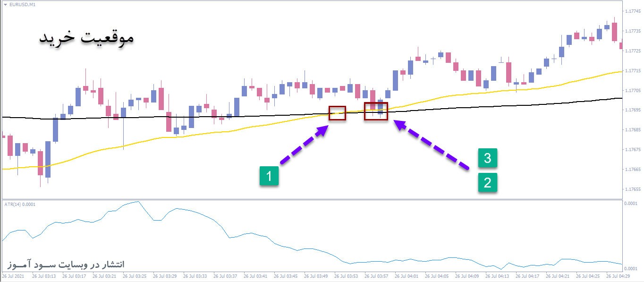The height and width of the screenshot is (282, 644).
Task: Click the 26 Jul 04:29 time label
Action: point(618,276)
